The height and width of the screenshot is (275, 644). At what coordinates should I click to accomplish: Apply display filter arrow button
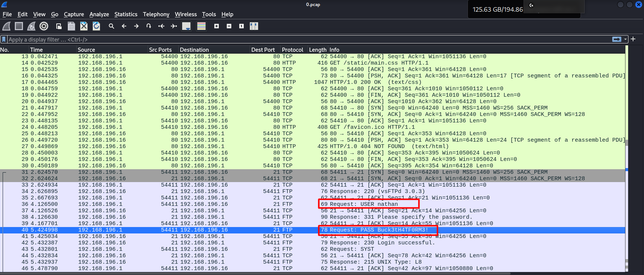coord(617,39)
